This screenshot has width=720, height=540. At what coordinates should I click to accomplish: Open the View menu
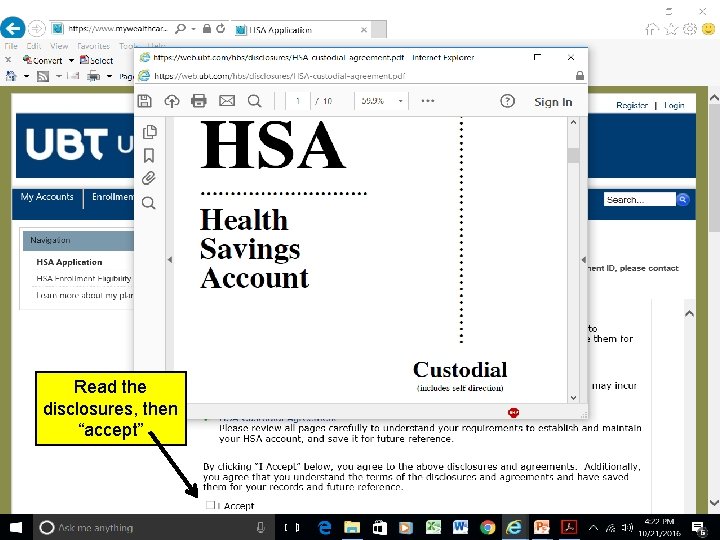(x=59, y=46)
